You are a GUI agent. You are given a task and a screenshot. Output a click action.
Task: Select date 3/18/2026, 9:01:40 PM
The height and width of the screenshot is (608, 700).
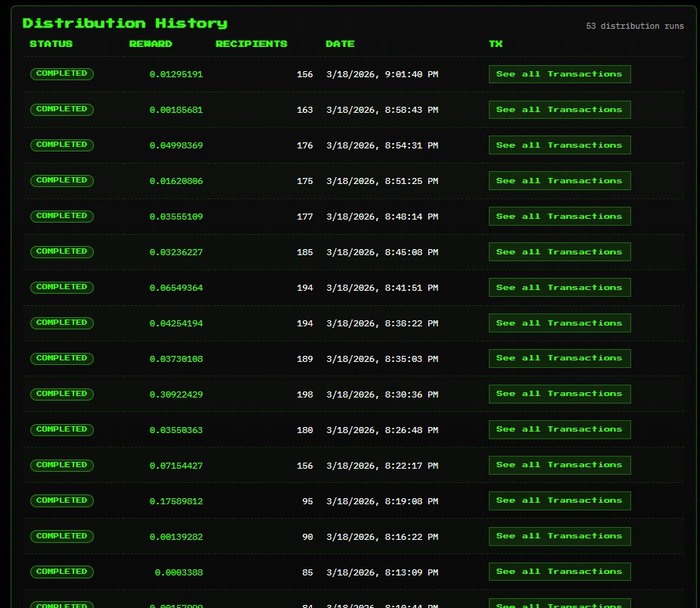382,74
